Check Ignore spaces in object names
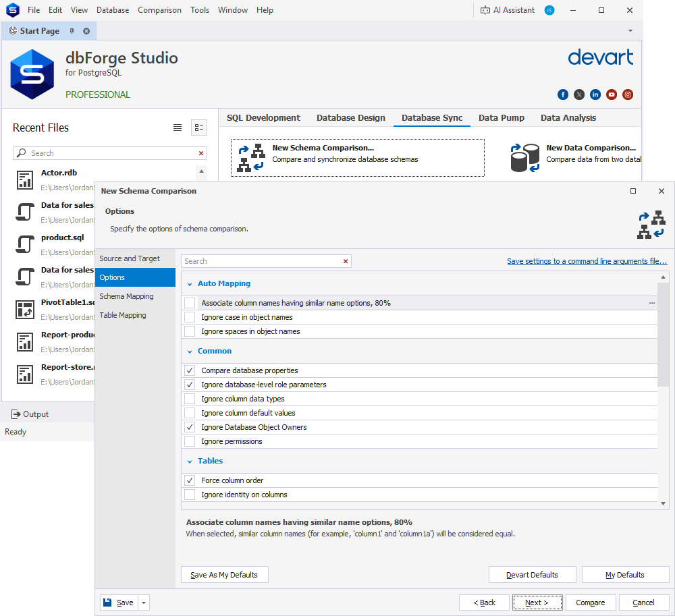The image size is (675, 616). coord(190,332)
